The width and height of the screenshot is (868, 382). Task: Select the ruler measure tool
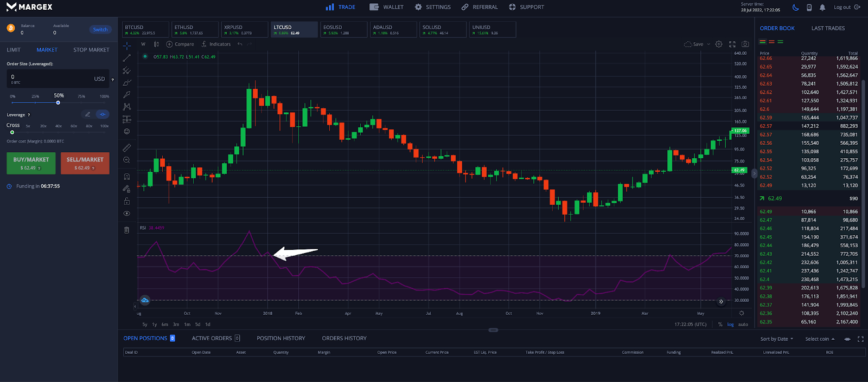coord(127,147)
